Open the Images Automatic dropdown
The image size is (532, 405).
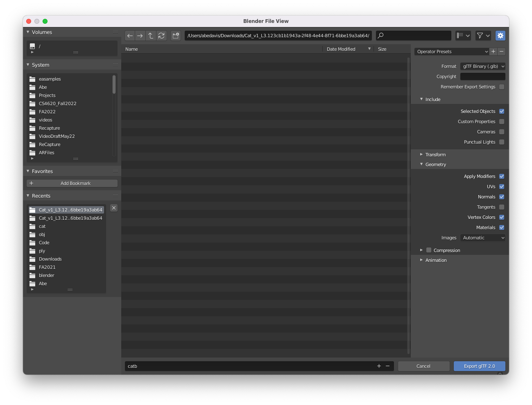(483, 238)
